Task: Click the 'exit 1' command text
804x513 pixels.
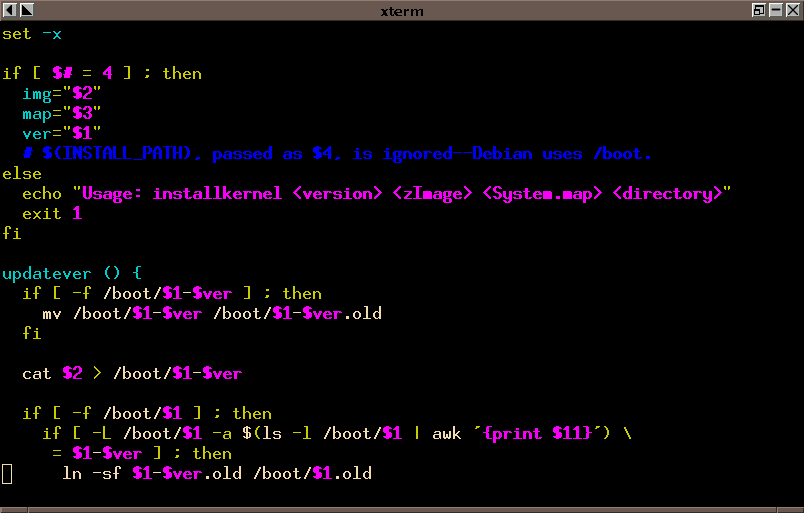Action: (52, 213)
